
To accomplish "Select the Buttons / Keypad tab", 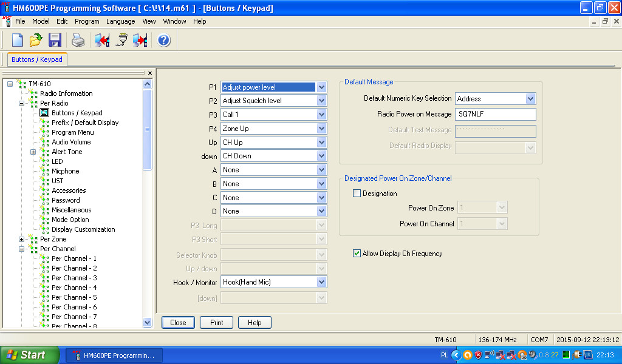I will (x=37, y=59).
